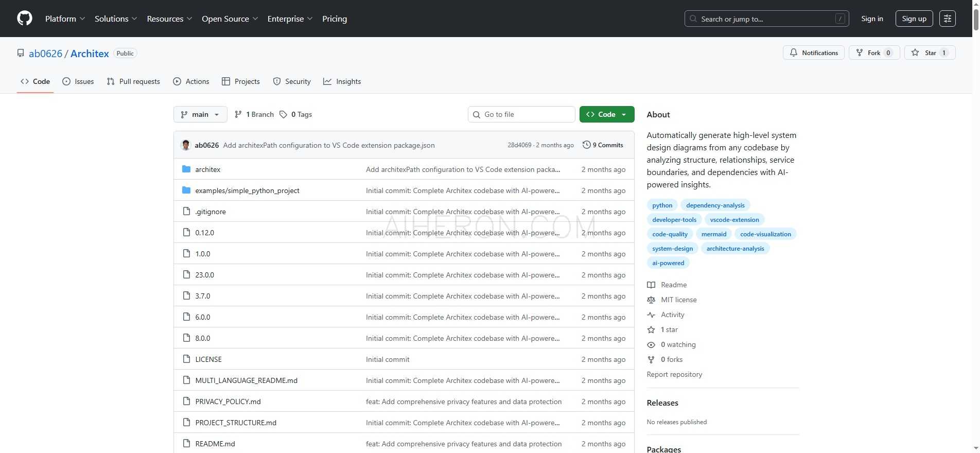The image size is (980, 453).
Task: Switch to the Projects tab
Action: tap(241, 81)
